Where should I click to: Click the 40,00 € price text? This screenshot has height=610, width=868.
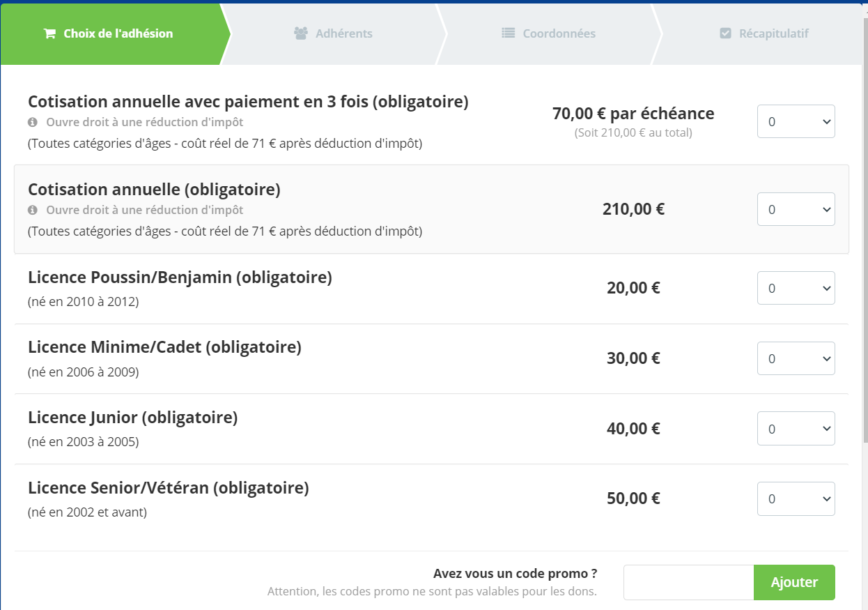(633, 428)
